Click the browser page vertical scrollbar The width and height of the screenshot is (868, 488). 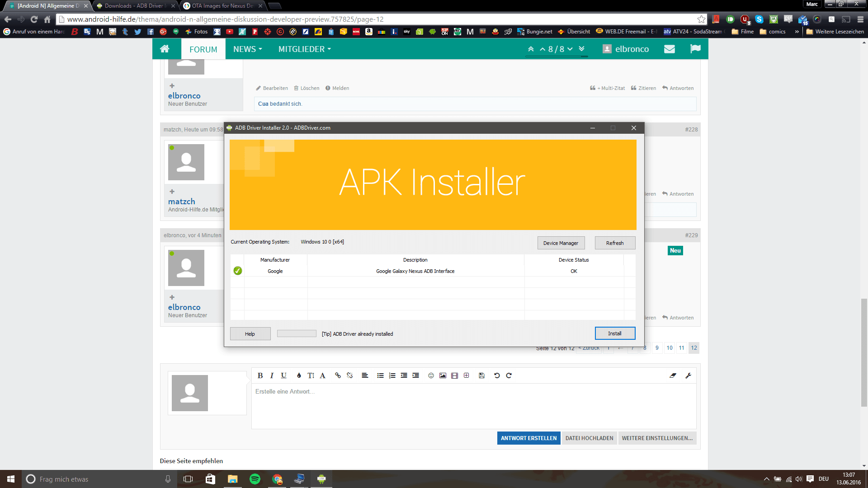(864, 352)
